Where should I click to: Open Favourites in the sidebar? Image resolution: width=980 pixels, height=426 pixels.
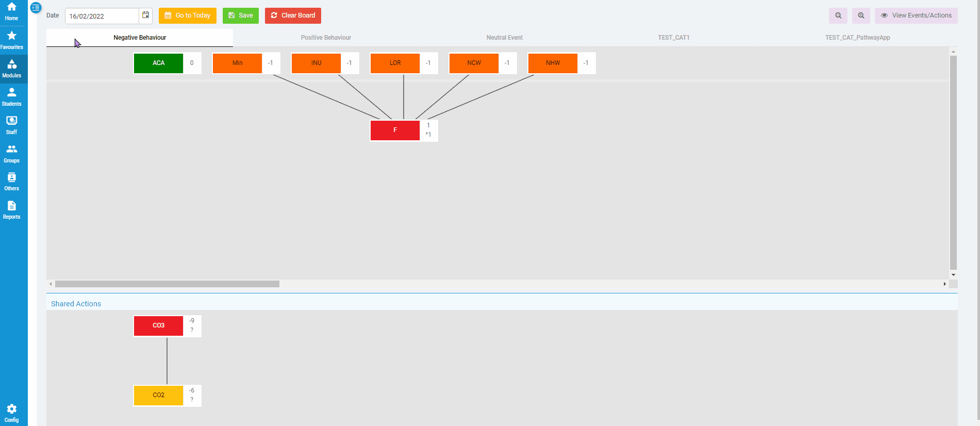click(11, 40)
